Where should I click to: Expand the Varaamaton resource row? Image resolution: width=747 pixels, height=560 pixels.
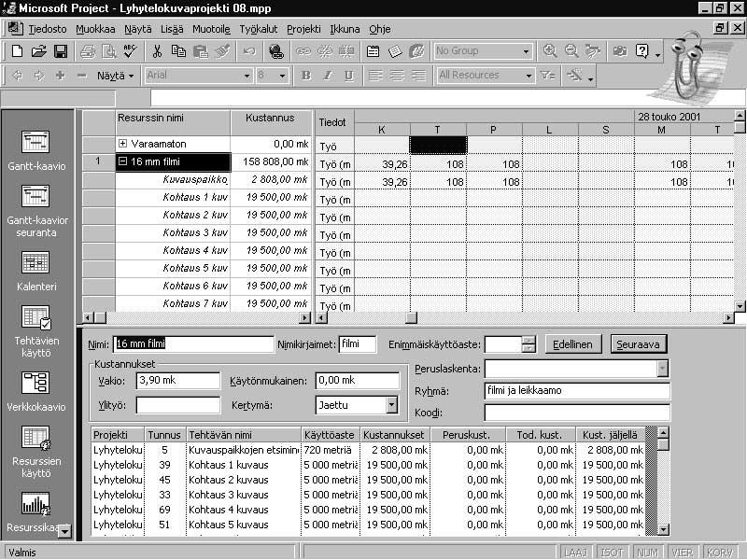tap(123, 144)
